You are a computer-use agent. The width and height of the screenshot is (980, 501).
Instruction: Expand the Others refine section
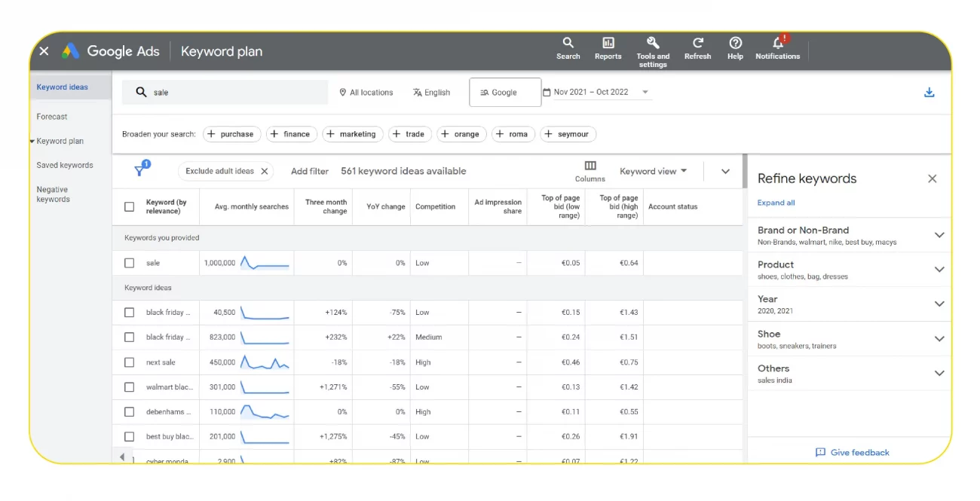[939, 373]
